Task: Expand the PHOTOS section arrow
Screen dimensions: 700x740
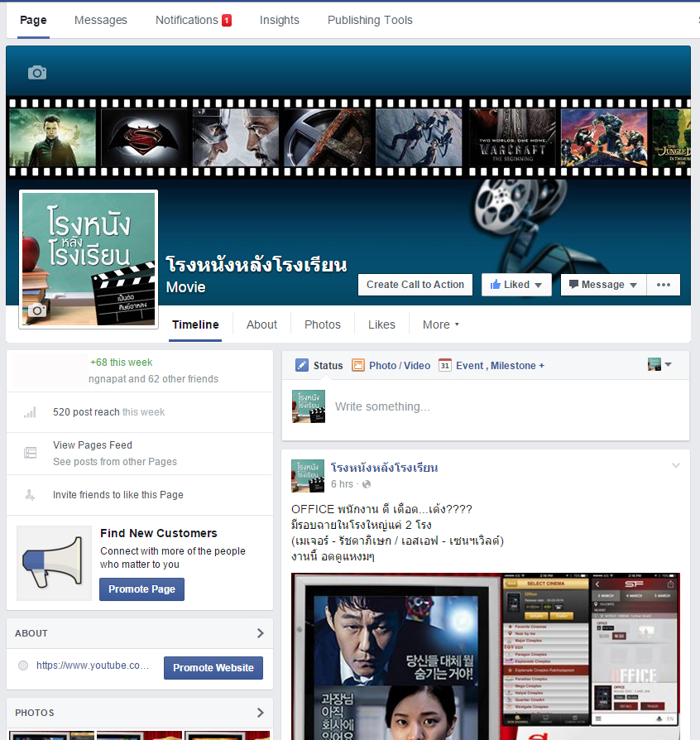Action: [x=261, y=713]
